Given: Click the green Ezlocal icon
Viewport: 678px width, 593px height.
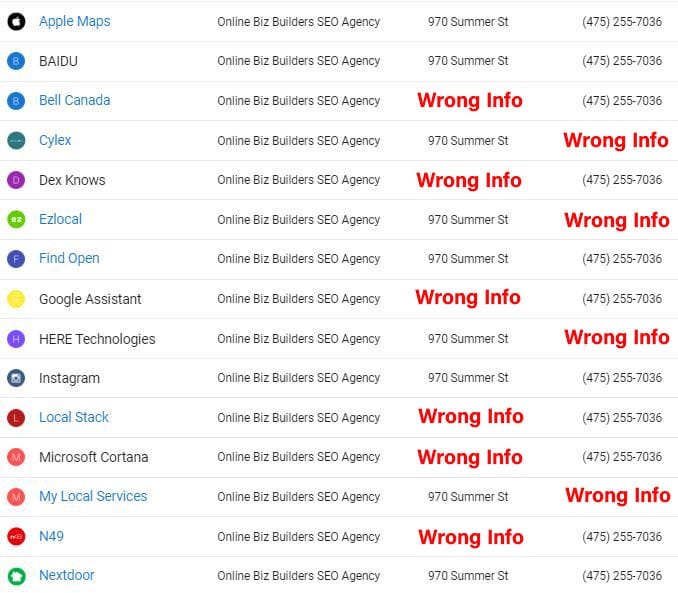Looking at the screenshot, I should point(16,219).
